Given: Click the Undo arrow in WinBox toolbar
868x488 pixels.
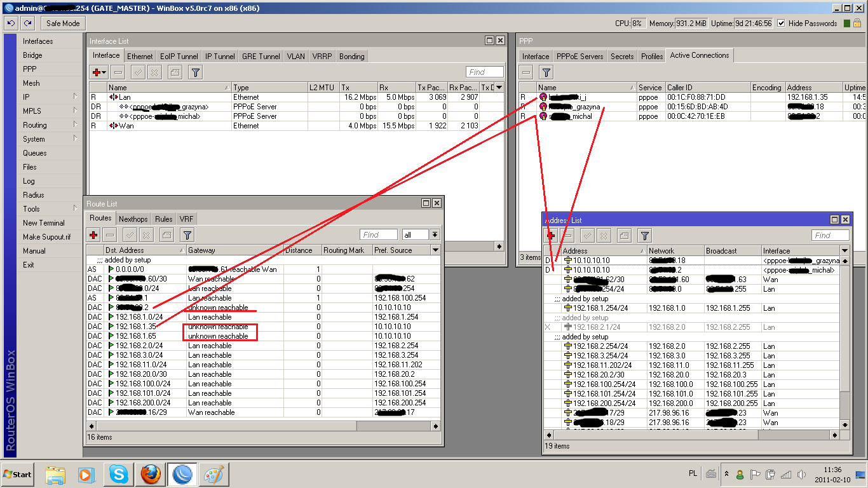Looking at the screenshot, I should click(x=11, y=24).
